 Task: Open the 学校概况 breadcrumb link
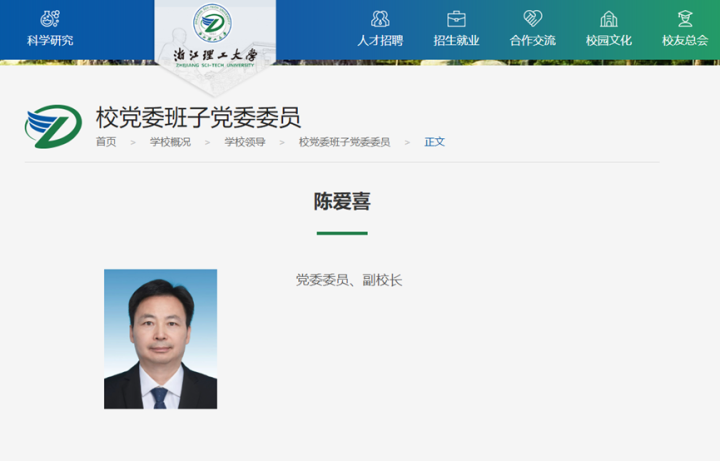coord(170,142)
